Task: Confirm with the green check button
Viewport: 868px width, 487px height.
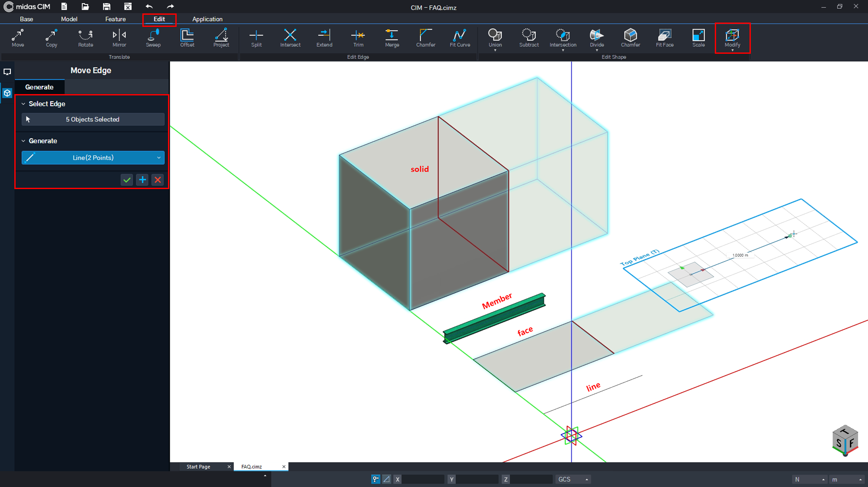Action: [127, 180]
